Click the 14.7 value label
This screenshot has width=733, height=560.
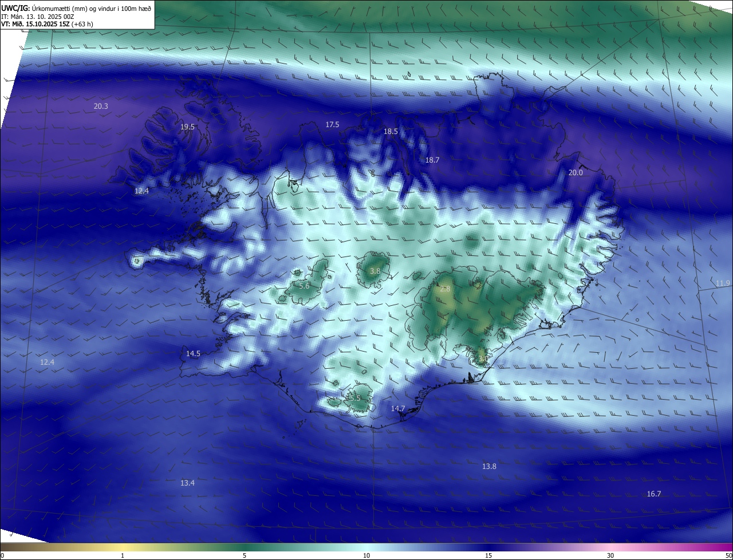click(398, 409)
